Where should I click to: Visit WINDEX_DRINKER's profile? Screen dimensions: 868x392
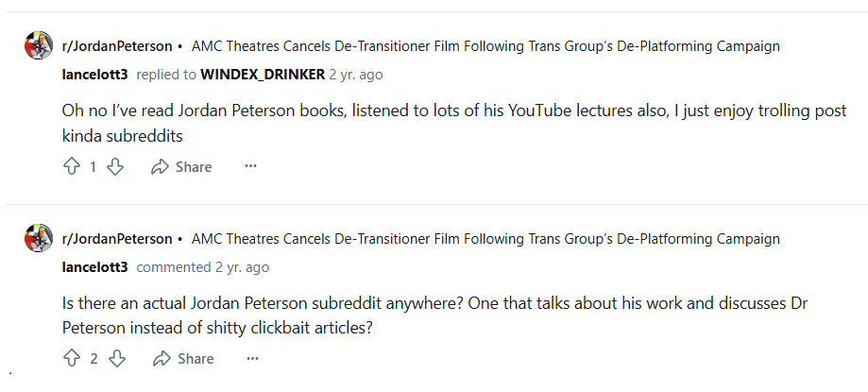pyautogui.click(x=263, y=75)
